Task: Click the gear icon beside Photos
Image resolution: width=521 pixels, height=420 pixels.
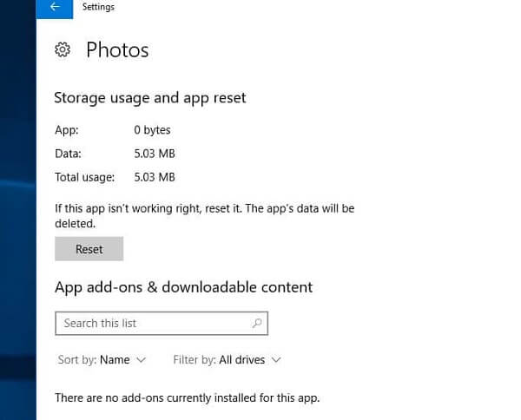Action: (62, 50)
